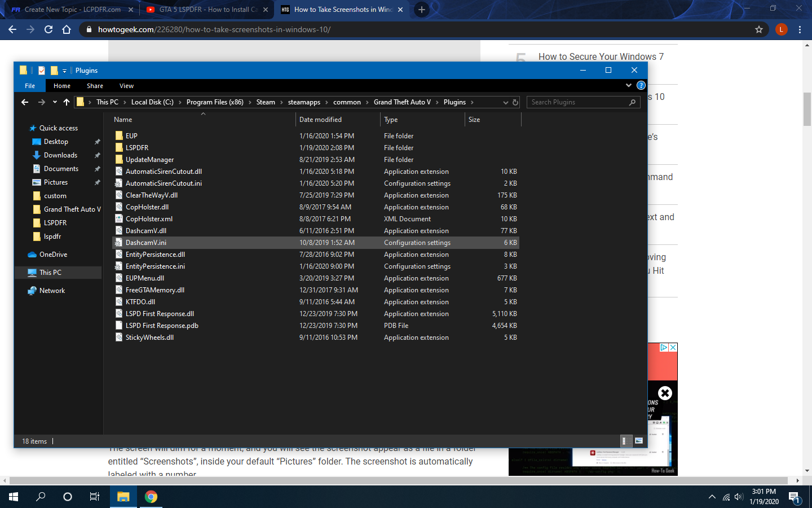Go up one folder level in Explorer
Image resolution: width=812 pixels, height=508 pixels.
pyautogui.click(x=67, y=102)
